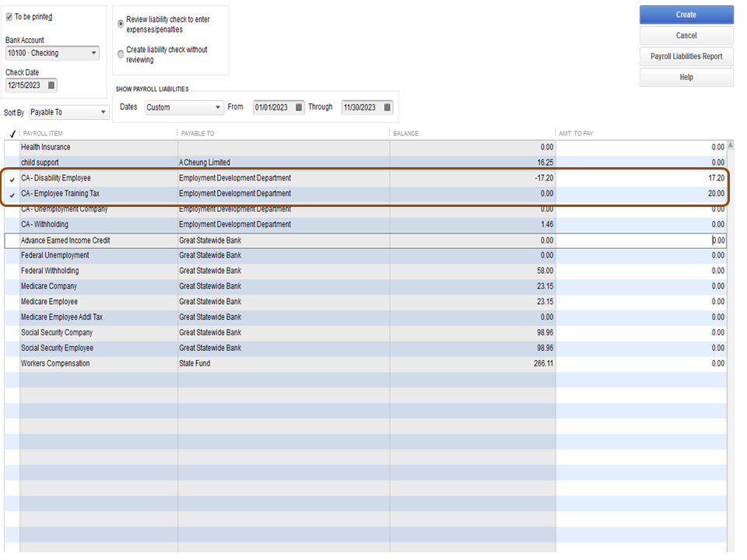Viewport: 747px width, 560px height.
Task: Open the Sort By dropdown
Action: [x=102, y=112]
